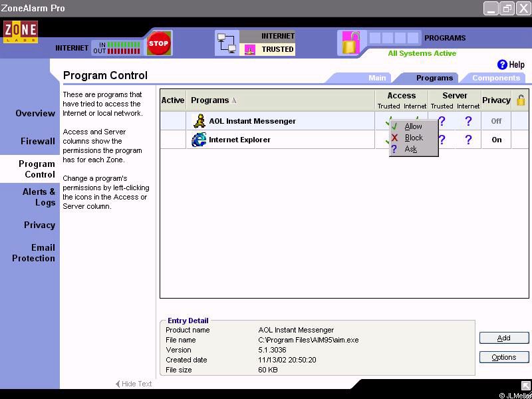
Task: Click the Hide Text link
Action: tap(134, 384)
